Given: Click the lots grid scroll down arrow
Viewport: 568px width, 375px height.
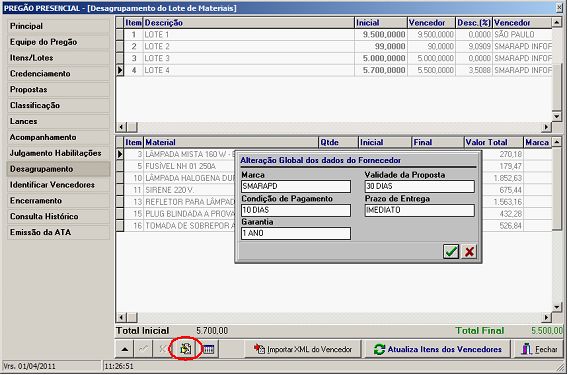Looking at the screenshot, I should coord(557,116).
